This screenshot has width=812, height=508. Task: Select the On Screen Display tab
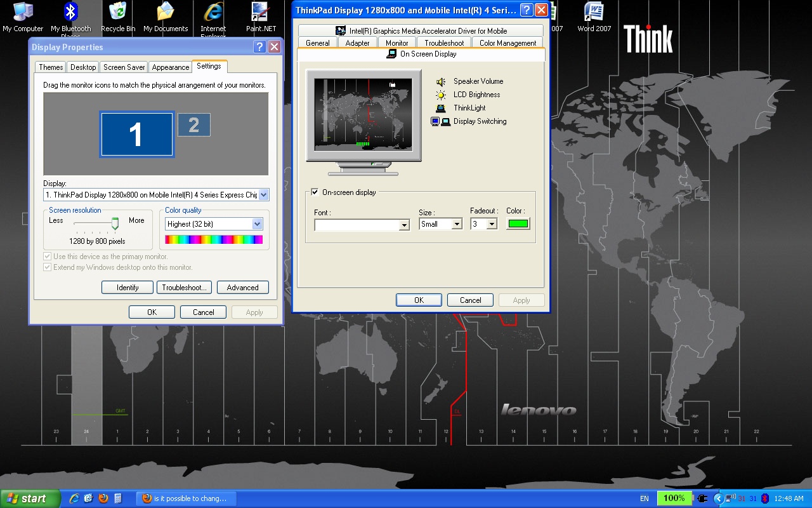pyautogui.click(x=421, y=54)
